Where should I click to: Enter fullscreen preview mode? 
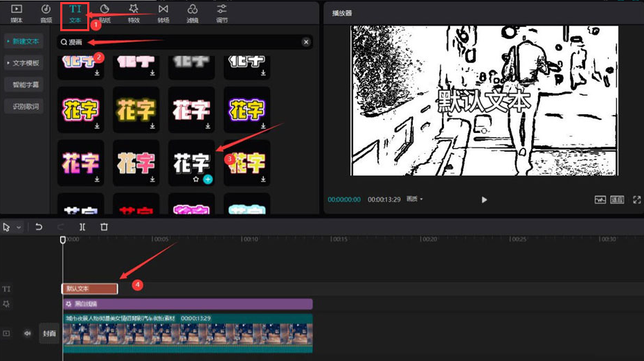(636, 200)
